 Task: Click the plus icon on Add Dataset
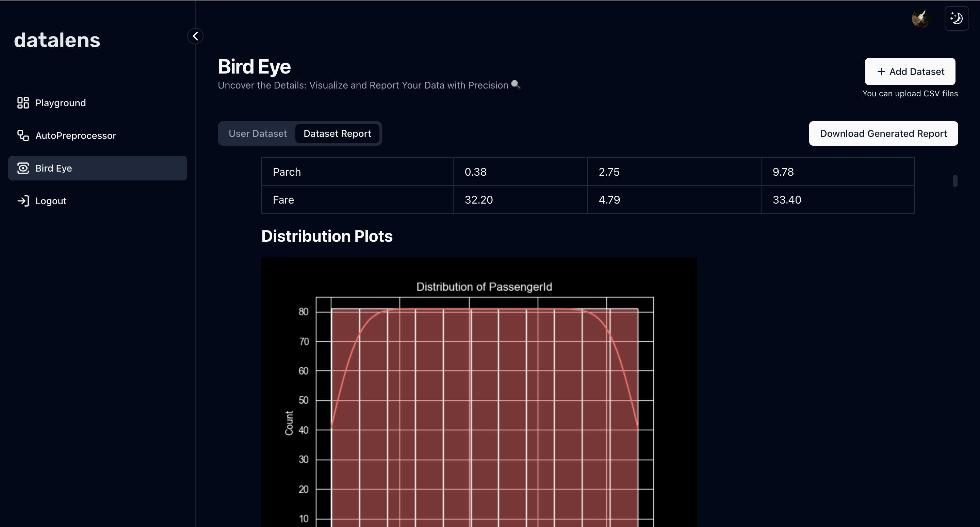[x=881, y=71]
